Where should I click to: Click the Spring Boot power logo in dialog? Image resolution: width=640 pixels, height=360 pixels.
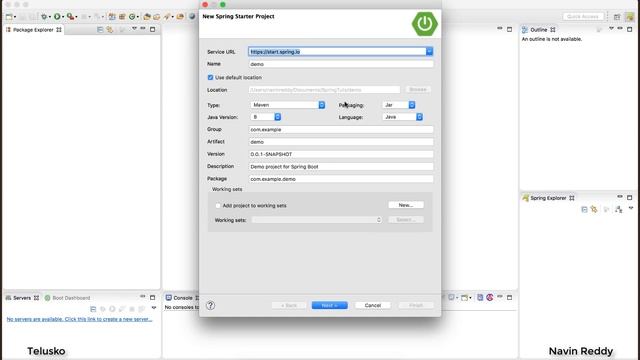pyautogui.click(x=424, y=24)
